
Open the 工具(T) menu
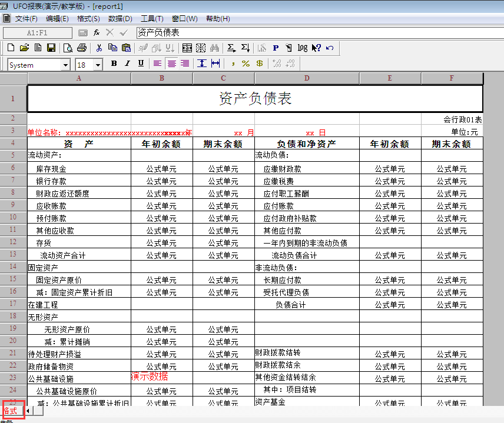[152, 19]
